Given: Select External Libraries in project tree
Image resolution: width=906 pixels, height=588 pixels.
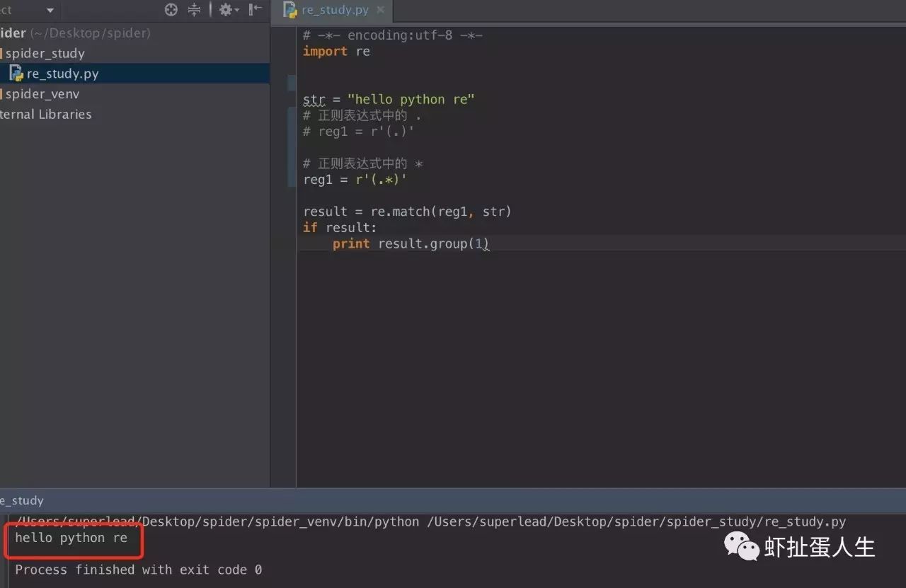Looking at the screenshot, I should [45, 114].
